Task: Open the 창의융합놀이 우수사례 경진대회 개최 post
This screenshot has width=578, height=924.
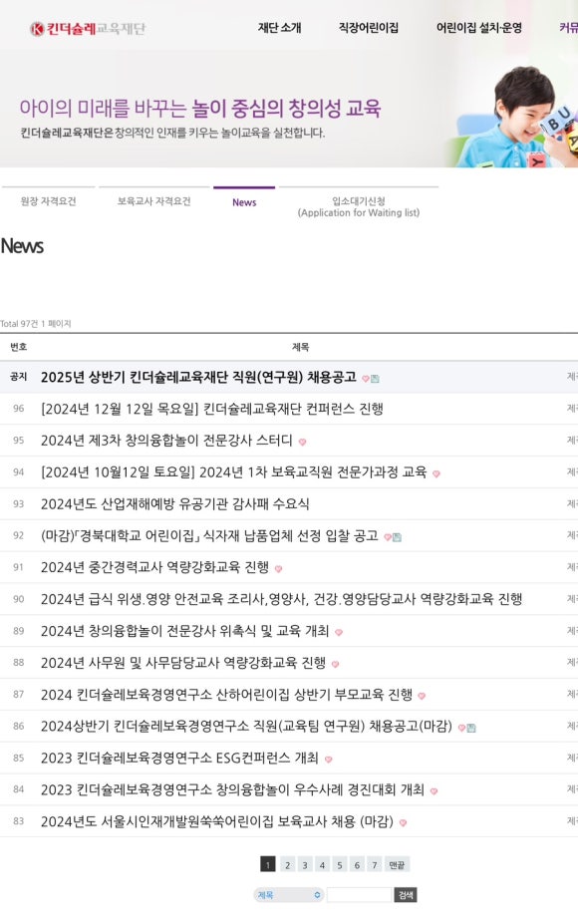Action: point(232,789)
